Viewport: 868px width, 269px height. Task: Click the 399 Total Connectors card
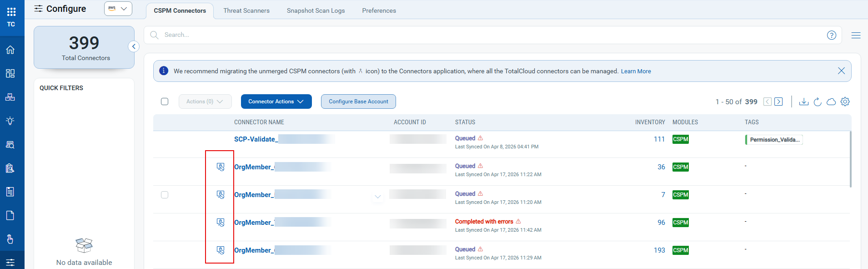pos(84,47)
